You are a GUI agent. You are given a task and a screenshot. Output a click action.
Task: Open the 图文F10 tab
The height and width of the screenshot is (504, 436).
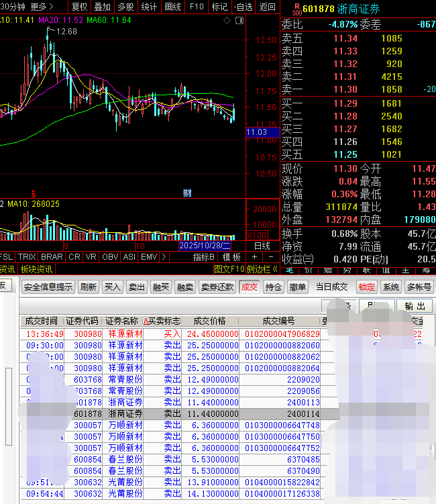(229, 269)
